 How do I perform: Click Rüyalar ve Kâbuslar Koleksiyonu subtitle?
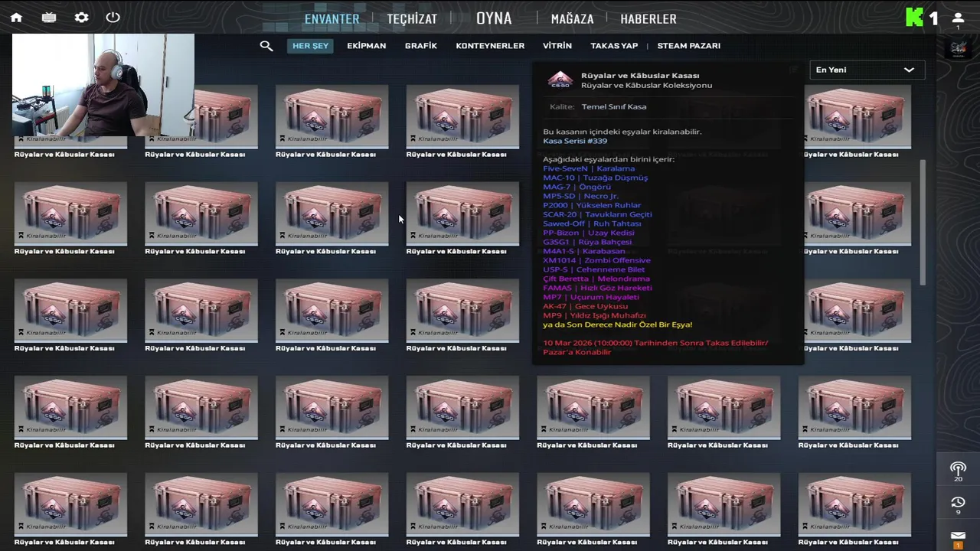click(646, 85)
